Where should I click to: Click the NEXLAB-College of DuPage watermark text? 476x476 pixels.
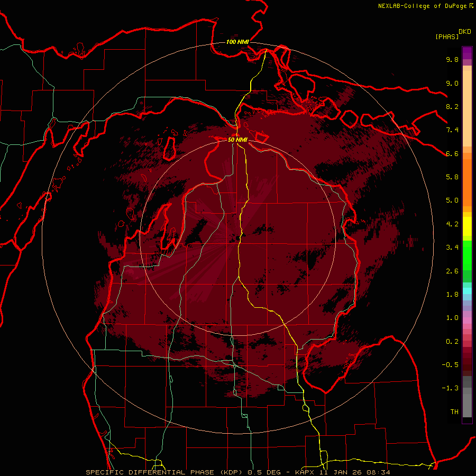pos(425,6)
